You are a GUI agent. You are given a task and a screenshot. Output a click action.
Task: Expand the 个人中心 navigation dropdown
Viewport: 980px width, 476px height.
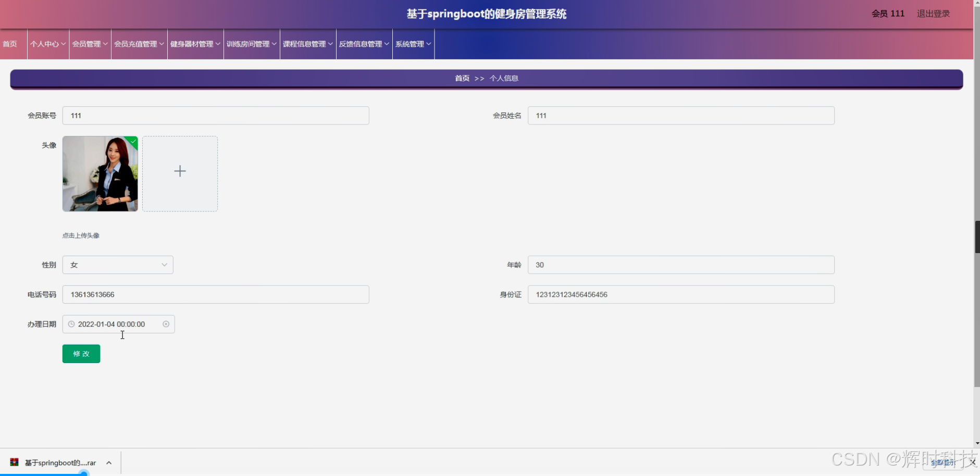click(x=47, y=44)
